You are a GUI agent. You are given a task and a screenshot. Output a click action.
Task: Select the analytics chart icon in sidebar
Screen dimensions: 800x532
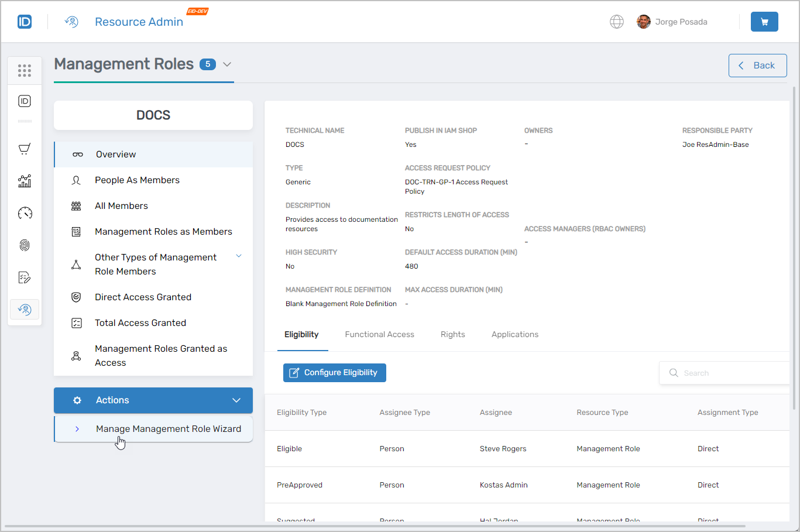pos(24,181)
